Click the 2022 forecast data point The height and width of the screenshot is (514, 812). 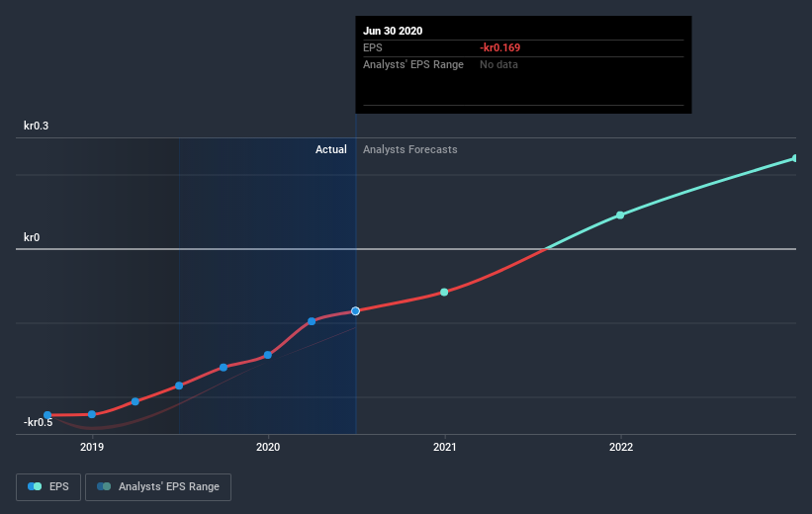[620, 215]
